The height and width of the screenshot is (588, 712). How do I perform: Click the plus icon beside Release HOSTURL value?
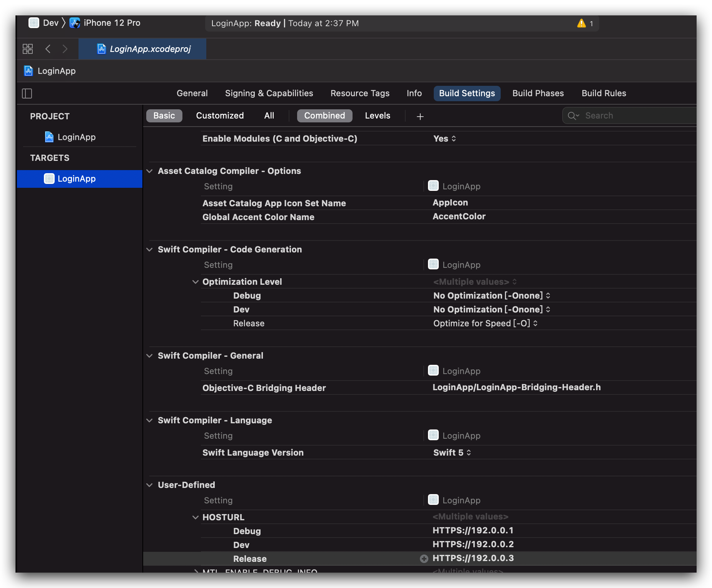pos(424,559)
